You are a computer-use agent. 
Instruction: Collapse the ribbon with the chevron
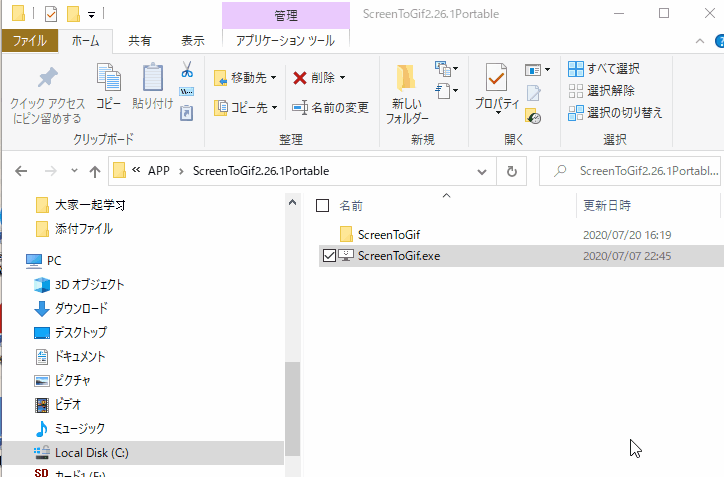[700, 41]
